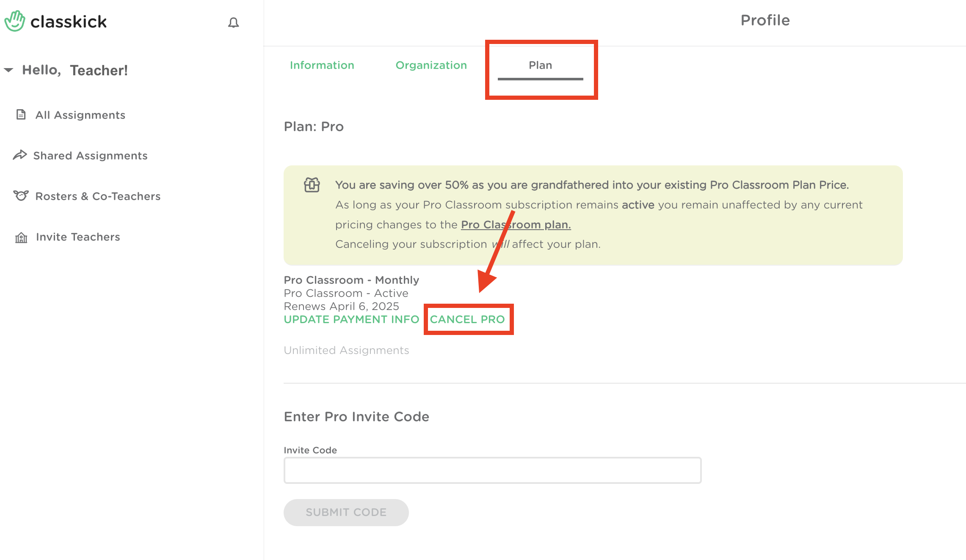The height and width of the screenshot is (560, 966).
Task: Collapse the Hello, Teacher! menu triangle
Action: [8, 70]
